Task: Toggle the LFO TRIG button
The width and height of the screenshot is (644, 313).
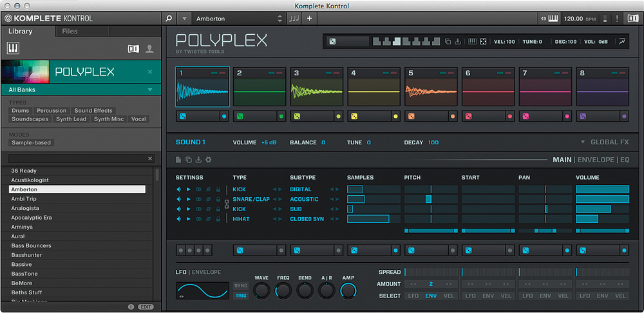Action: (241, 296)
